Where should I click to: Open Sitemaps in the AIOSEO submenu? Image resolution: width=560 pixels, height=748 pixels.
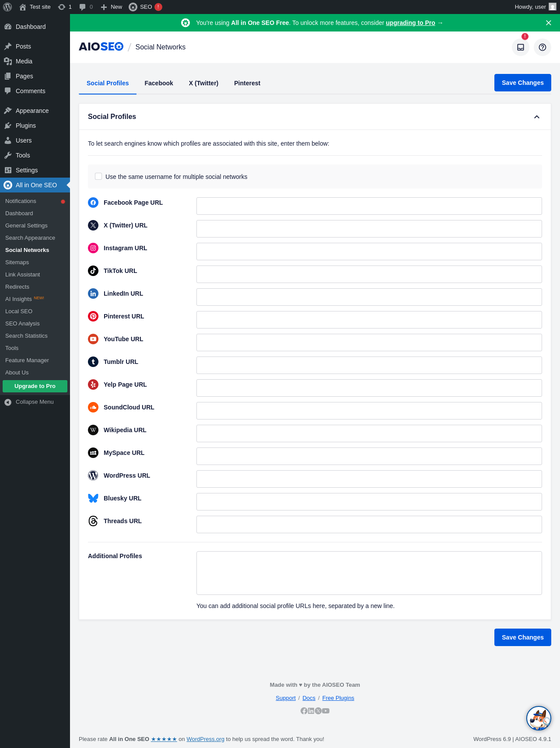tap(17, 262)
